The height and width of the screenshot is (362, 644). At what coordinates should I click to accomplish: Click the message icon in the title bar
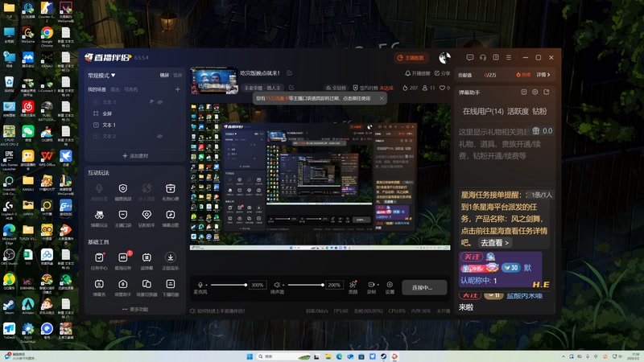click(x=470, y=57)
